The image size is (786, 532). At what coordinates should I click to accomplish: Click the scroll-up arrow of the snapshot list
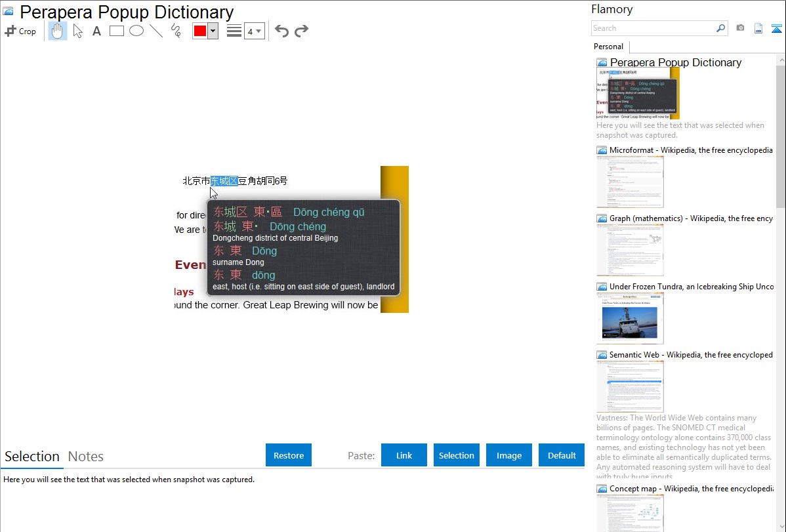point(781,60)
